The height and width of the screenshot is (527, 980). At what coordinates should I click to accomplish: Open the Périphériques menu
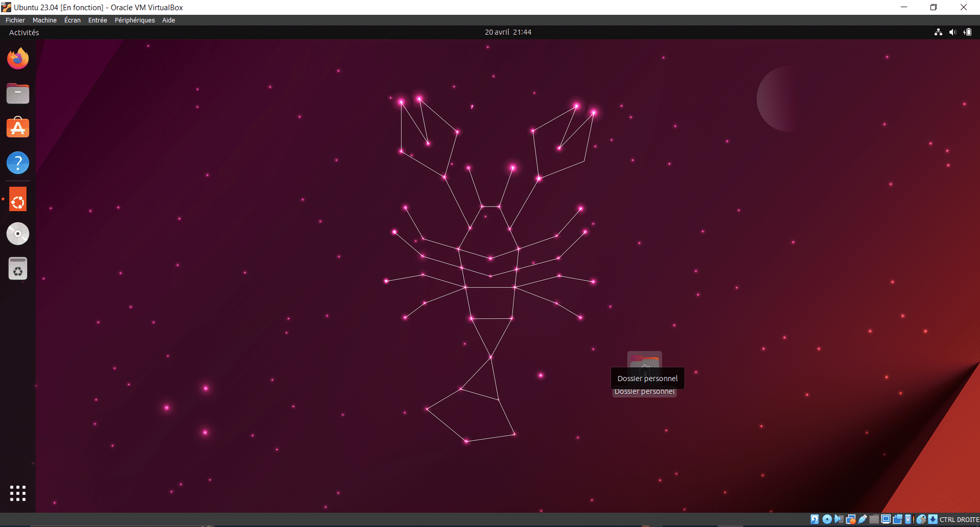[134, 20]
